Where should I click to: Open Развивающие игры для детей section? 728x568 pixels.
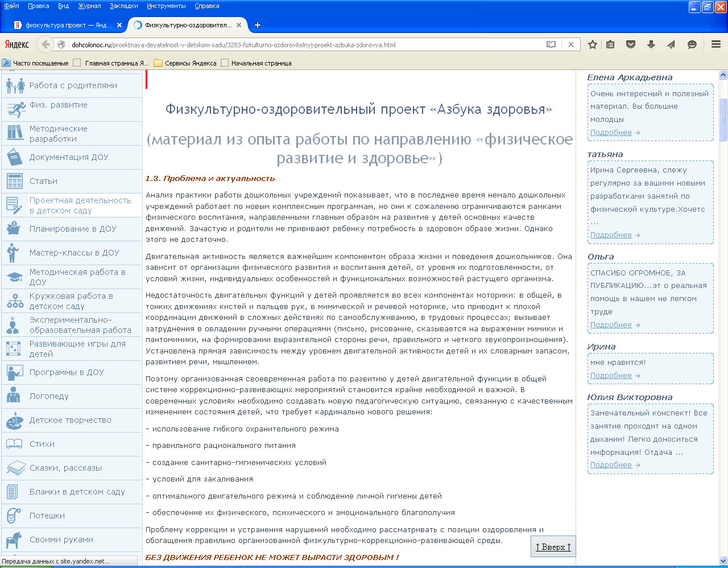72,348
